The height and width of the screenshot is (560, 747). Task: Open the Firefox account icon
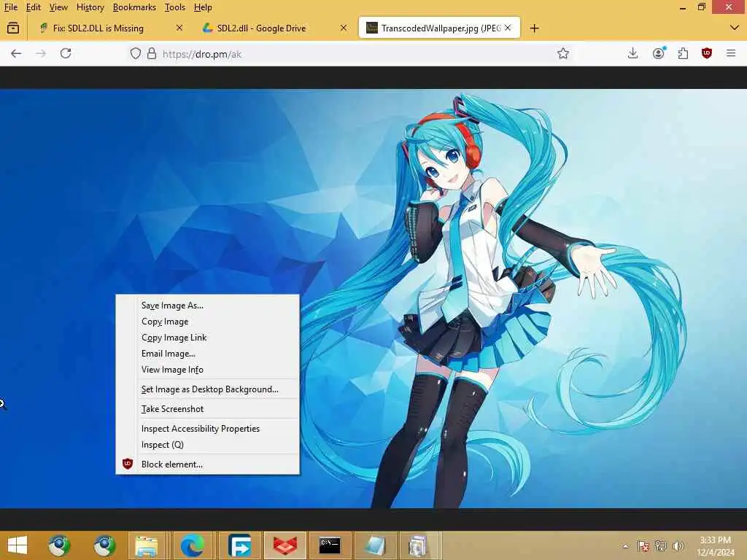click(x=659, y=53)
